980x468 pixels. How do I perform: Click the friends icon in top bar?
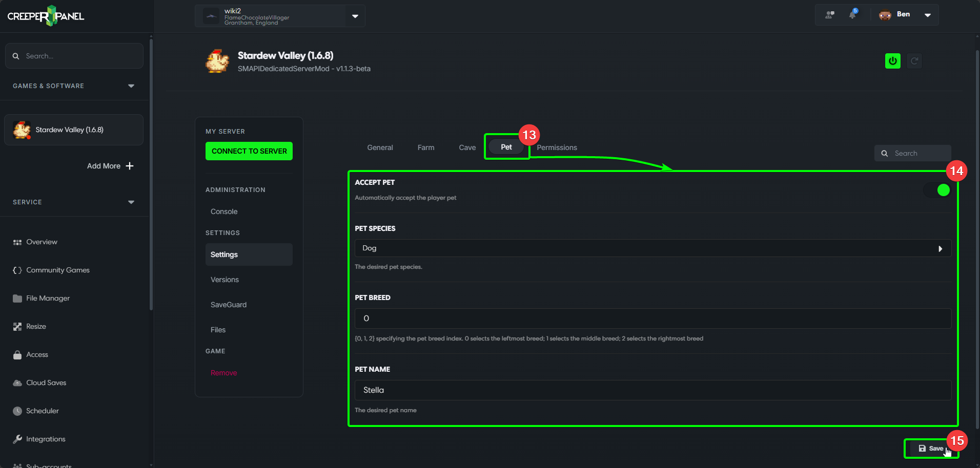pyautogui.click(x=830, y=15)
